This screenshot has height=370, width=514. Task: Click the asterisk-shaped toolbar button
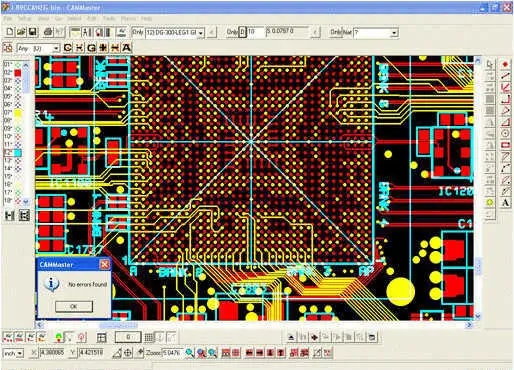(x=103, y=48)
